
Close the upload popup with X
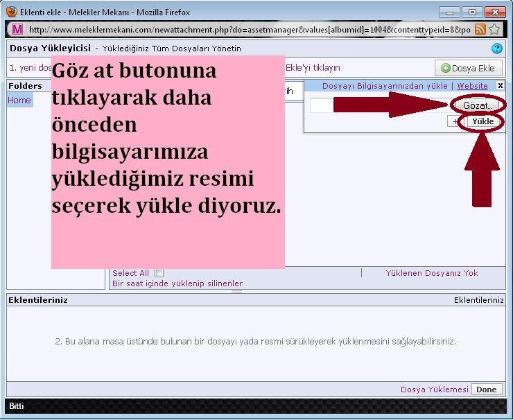501,85
